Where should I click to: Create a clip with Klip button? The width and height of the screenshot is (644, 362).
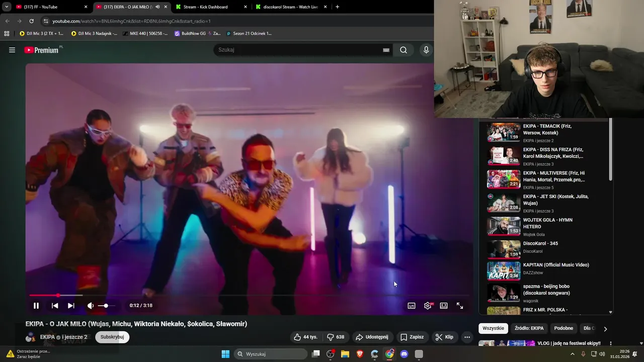tap(444, 337)
